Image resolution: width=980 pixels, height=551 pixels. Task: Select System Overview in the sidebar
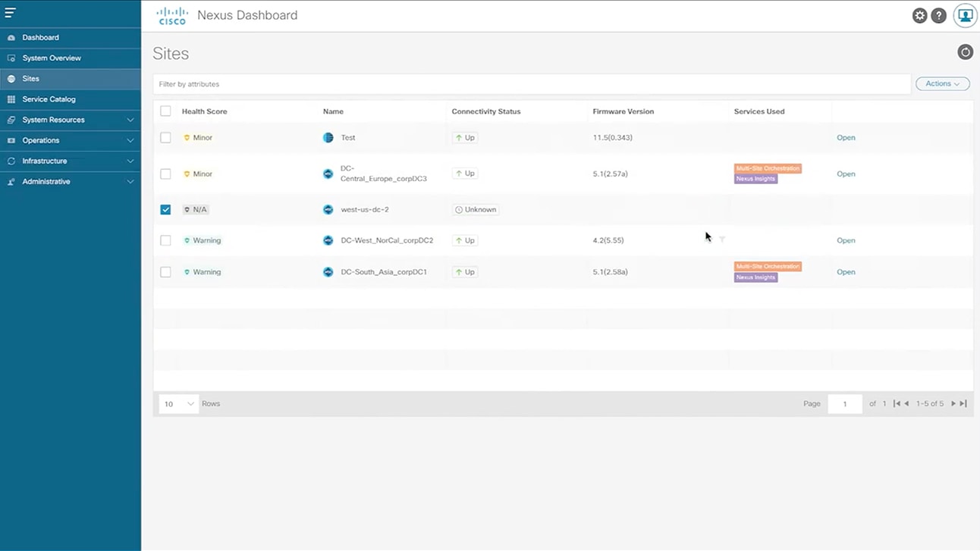click(x=52, y=58)
